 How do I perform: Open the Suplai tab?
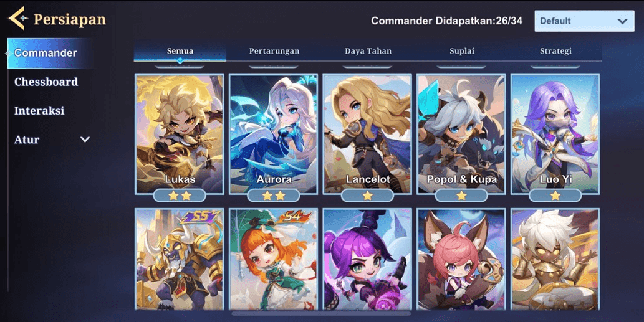(x=461, y=51)
